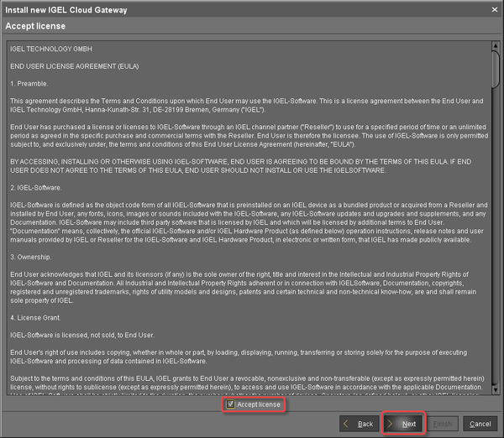Screen dimensions: 504x438
Task: Click the right chevron icon on Next
Action: tap(391, 424)
